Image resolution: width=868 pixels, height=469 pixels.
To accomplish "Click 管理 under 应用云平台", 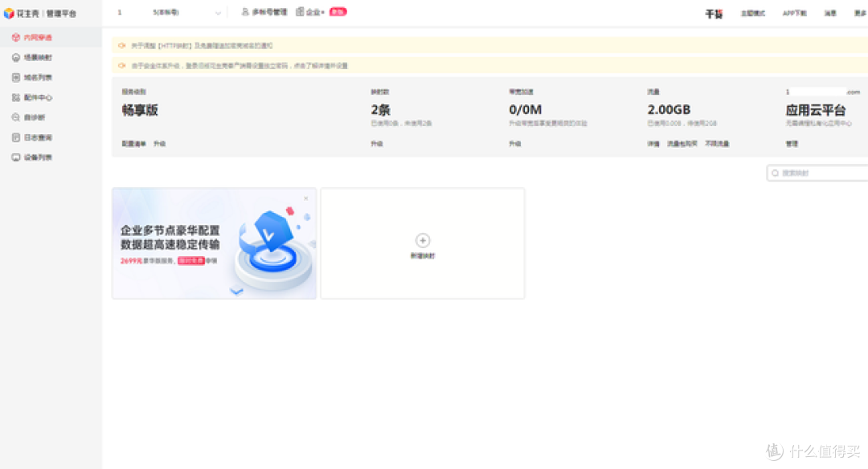I will 792,144.
